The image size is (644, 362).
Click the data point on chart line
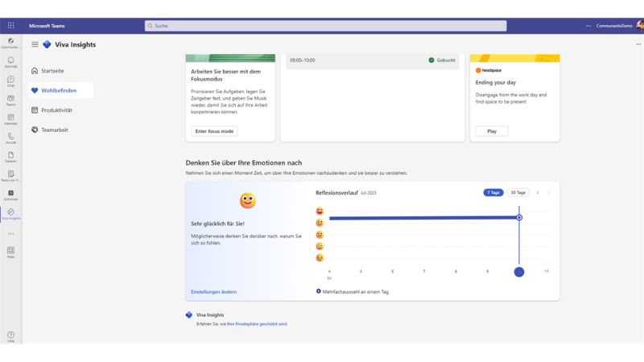pyautogui.click(x=519, y=217)
